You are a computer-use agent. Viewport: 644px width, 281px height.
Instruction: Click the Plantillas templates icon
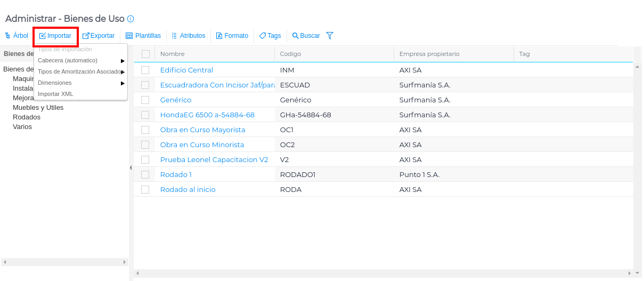pyautogui.click(x=129, y=36)
